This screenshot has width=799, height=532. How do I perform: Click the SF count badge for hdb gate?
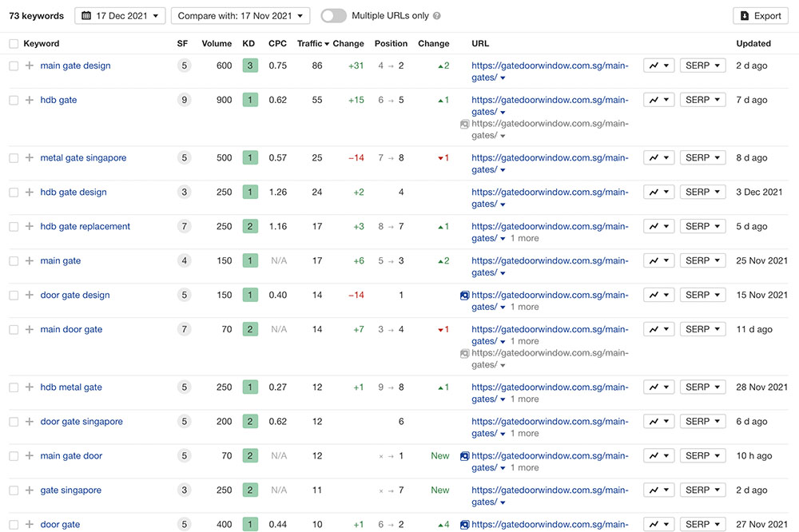click(x=184, y=100)
